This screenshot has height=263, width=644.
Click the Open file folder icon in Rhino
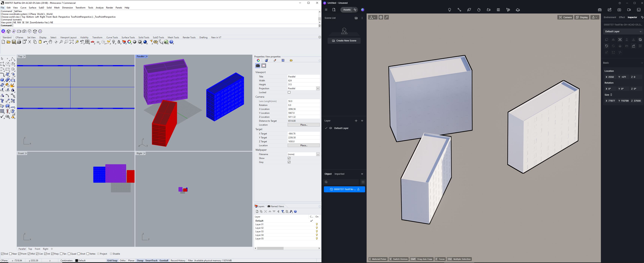point(8,42)
